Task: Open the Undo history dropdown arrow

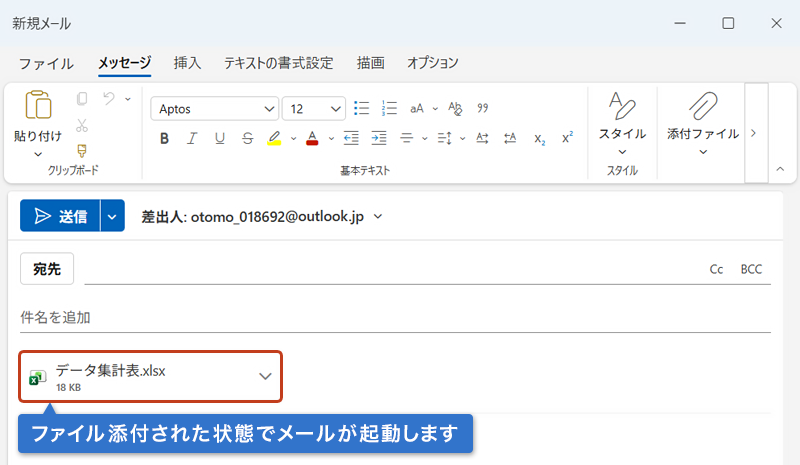Action: tap(128, 99)
